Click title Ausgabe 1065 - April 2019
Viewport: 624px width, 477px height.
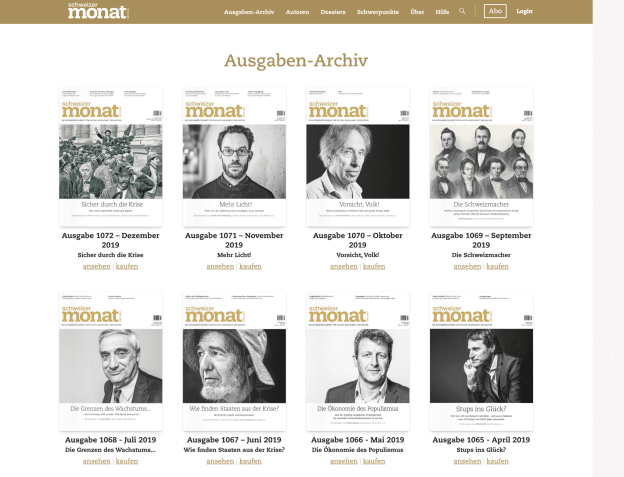481,440
